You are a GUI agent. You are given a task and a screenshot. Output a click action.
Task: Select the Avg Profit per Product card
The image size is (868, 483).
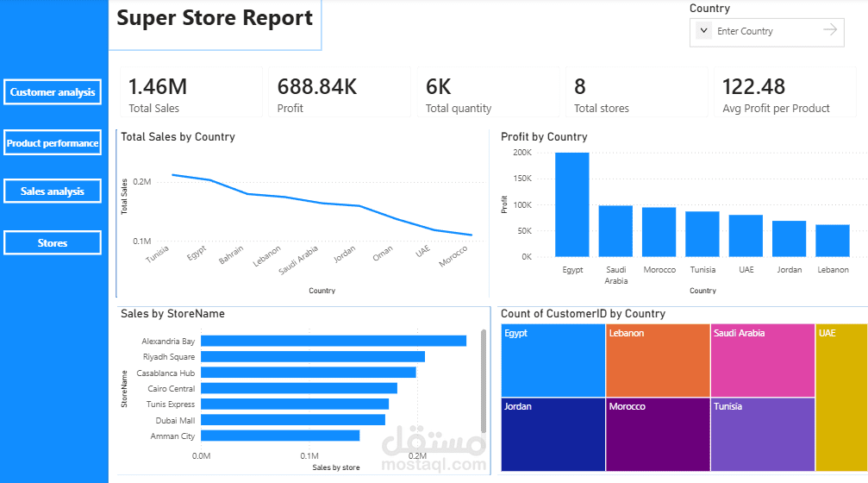(x=785, y=92)
